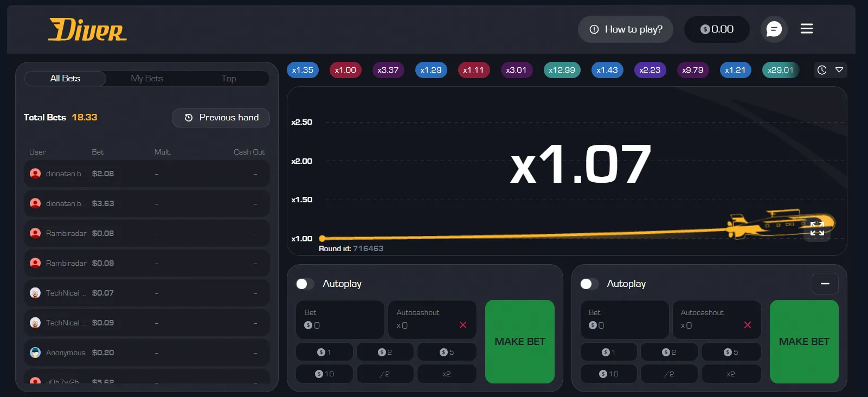
Task: Click the Diver logo
Action: point(87,29)
